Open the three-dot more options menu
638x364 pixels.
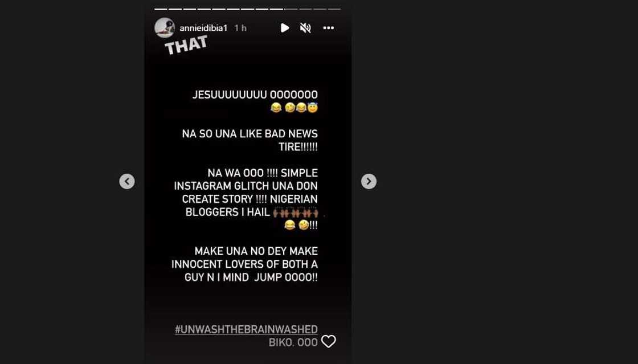[x=328, y=28]
